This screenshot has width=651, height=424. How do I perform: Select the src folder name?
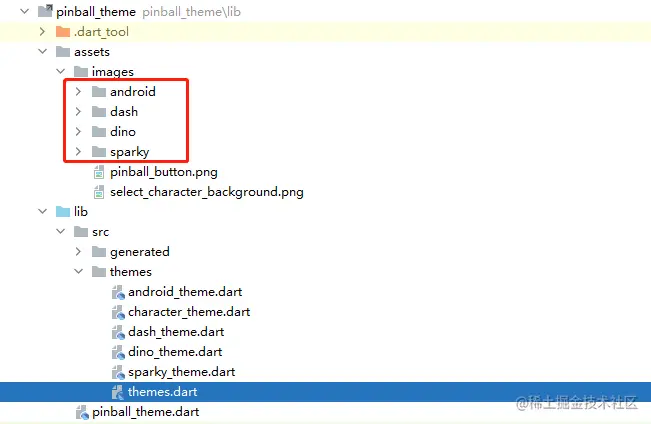[x=100, y=232]
